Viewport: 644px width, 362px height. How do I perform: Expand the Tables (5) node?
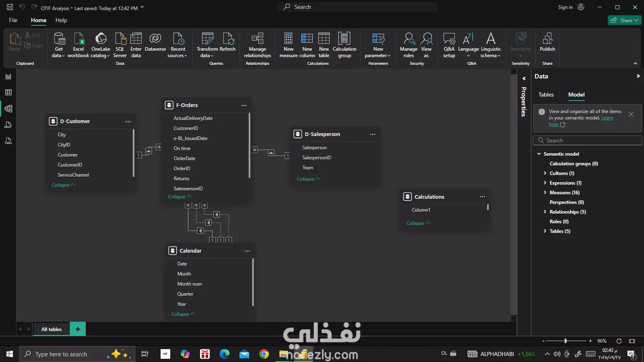click(x=545, y=231)
